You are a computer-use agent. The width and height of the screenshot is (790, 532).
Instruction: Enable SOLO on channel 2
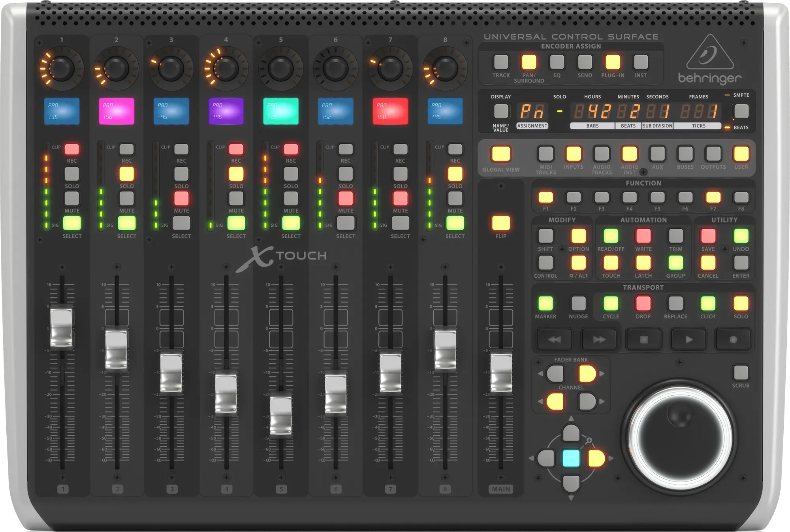127,174
